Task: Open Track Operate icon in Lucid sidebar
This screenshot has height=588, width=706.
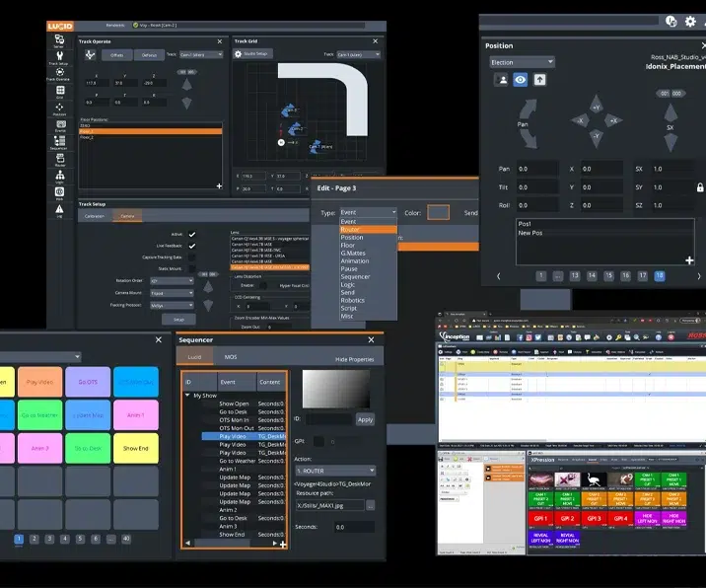Action: click(x=59, y=73)
